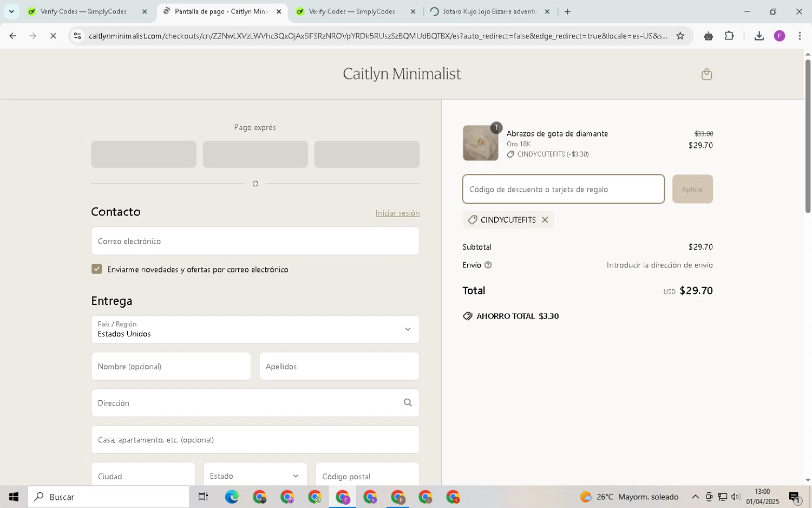Open the Chrome profile avatar

tap(780, 36)
